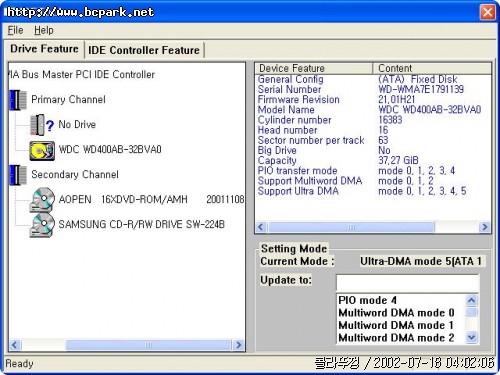This screenshot has width=500, height=375.
Task: Click the serial value WD-WMA7E1791139
Action: click(421, 89)
